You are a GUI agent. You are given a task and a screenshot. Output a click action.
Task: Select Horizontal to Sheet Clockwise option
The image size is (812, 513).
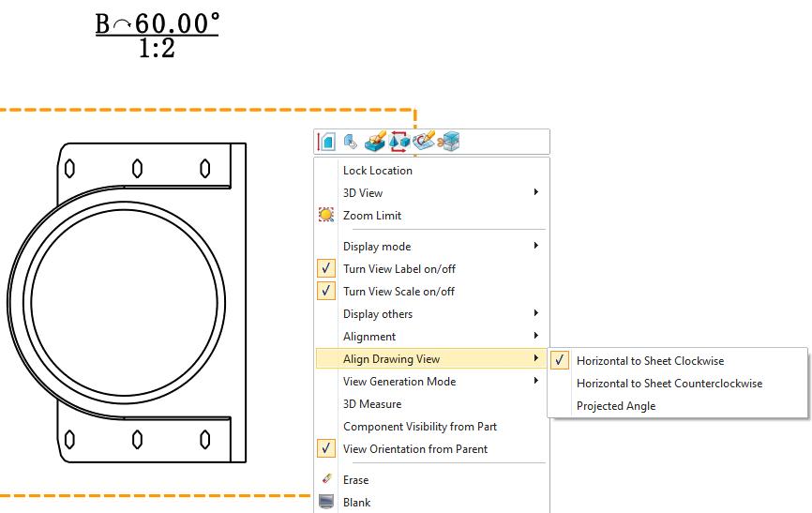650,361
